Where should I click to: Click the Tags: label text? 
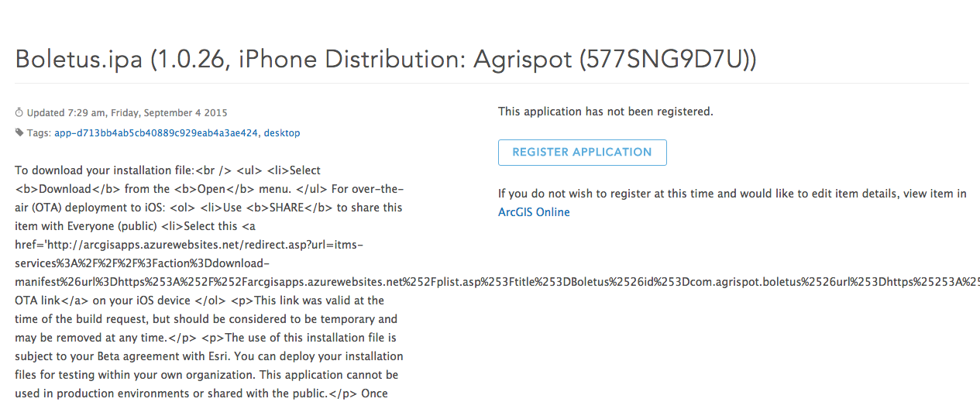point(39,133)
